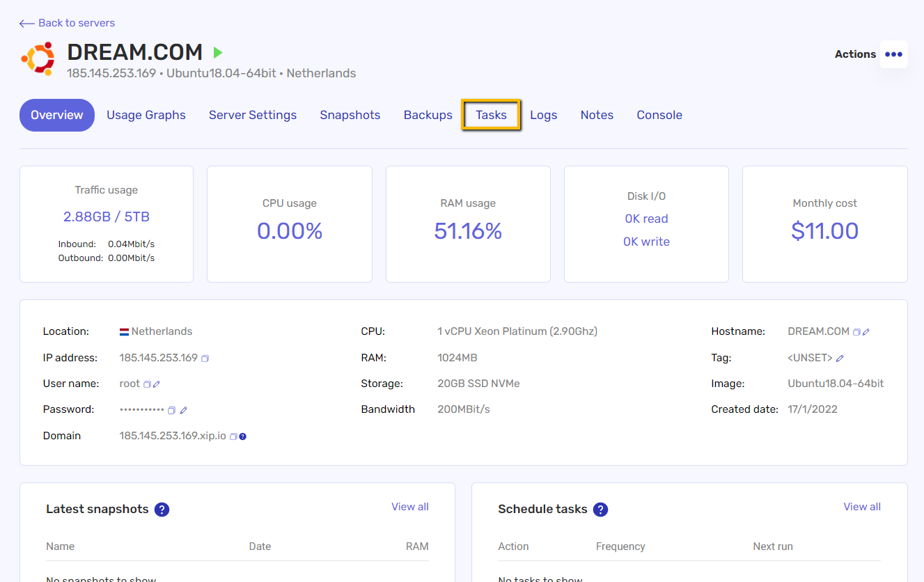The width and height of the screenshot is (924, 582).
Task: Click the Netherlands flag icon
Action: 124,332
